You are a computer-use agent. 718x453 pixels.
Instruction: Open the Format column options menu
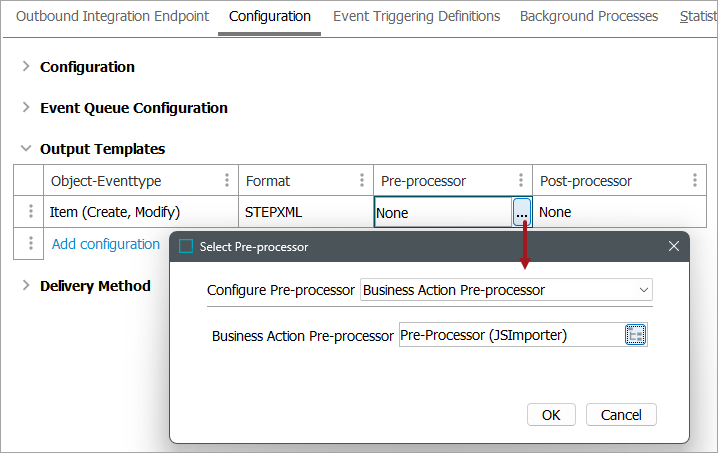click(x=361, y=181)
